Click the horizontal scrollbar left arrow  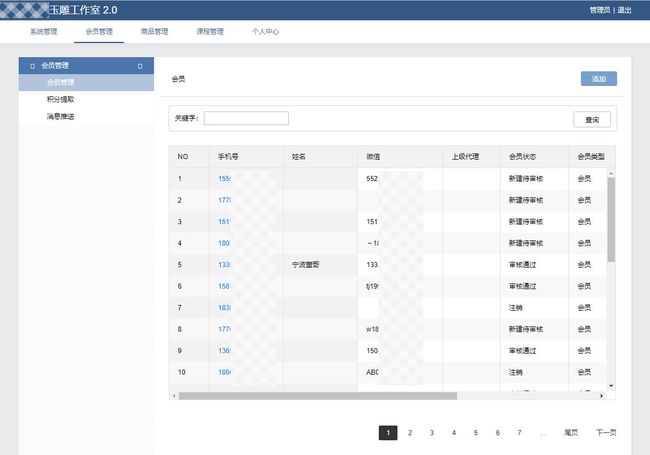click(174, 396)
